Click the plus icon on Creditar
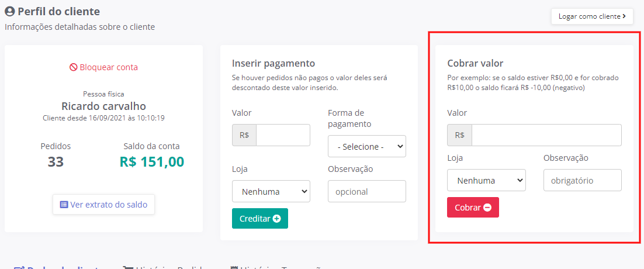Screen dimensions: 644x269 coord(277,219)
